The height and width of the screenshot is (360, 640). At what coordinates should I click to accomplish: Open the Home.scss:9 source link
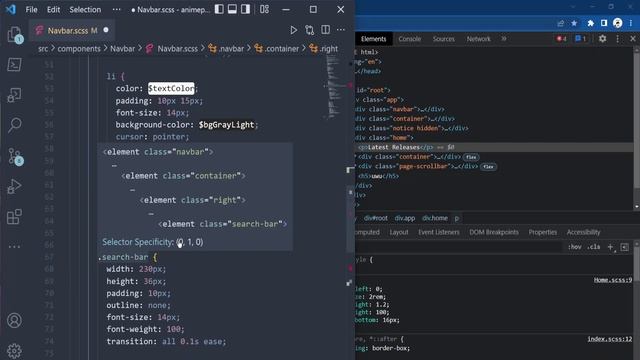(x=613, y=280)
